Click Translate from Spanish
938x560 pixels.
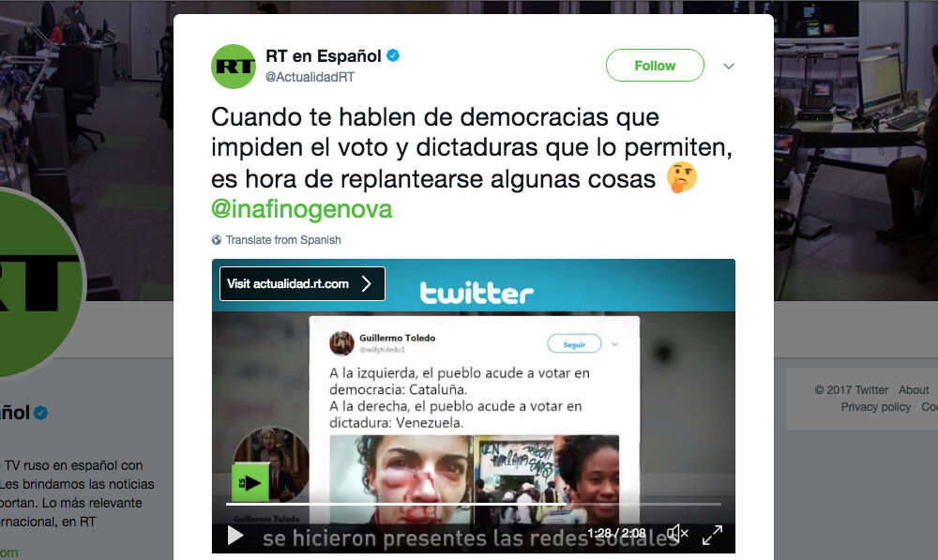point(283,240)
